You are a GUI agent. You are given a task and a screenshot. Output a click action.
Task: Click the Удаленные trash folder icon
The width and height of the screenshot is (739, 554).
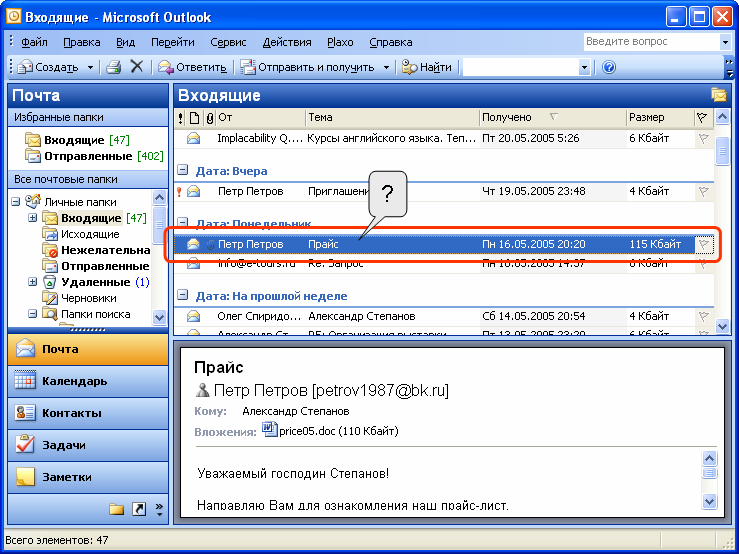(49, 282)
